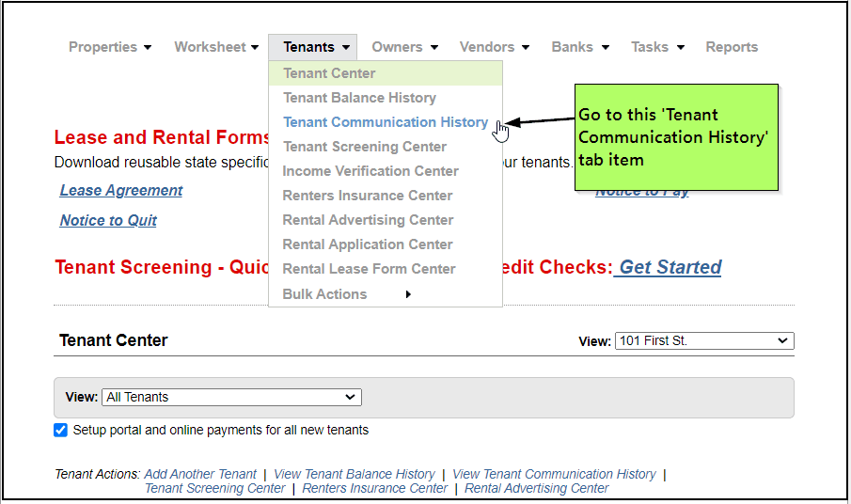Viewport: 851px width, 504px height.
Task: Open the Notice to Quit form link
Action: (108, 221)
